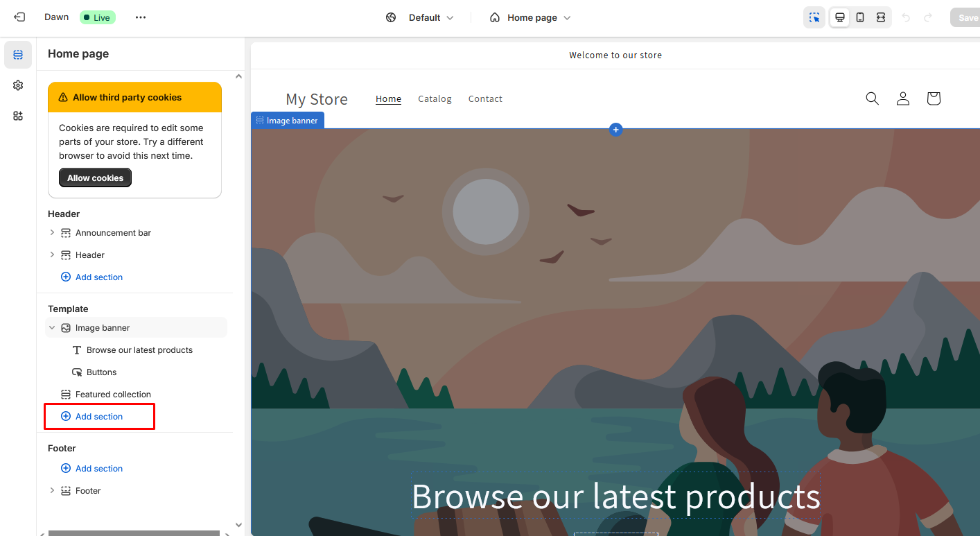The height and width of the screenshot is (536, 980).
Task: Open the shopping cart icon in preview
Action: 933,98
